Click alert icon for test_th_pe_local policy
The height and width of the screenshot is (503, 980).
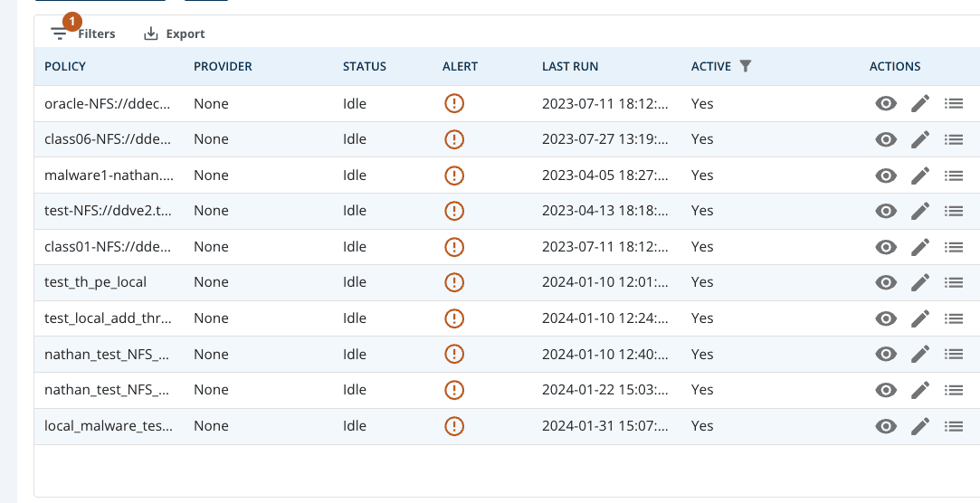(x=454, y=282)
